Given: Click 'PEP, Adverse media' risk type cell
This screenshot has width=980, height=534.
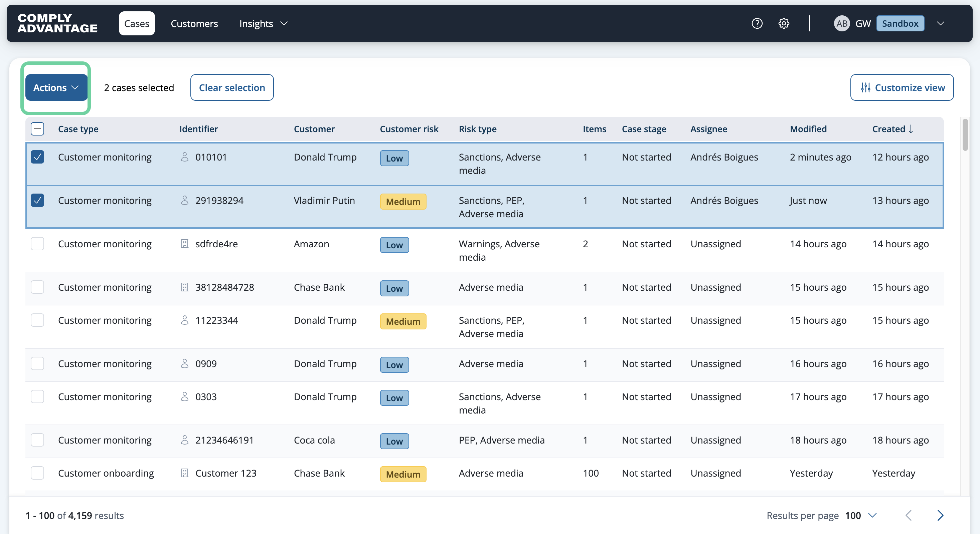Looking at the screenshot, I should pos(502,440).
